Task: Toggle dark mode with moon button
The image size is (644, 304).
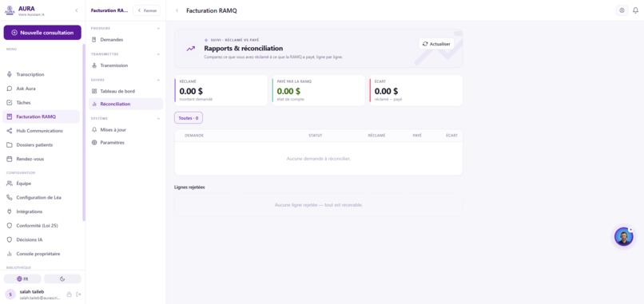Action: (62, 279)
